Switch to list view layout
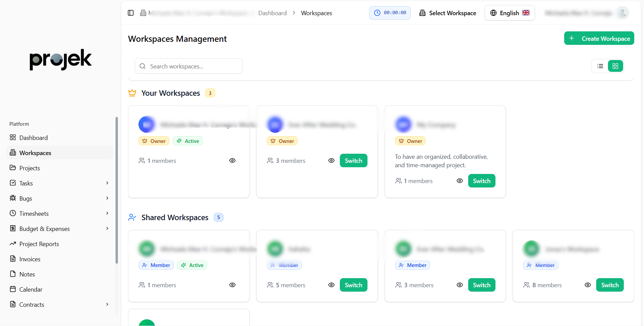This screenshot has width=644, height=326. pos(600,66)
